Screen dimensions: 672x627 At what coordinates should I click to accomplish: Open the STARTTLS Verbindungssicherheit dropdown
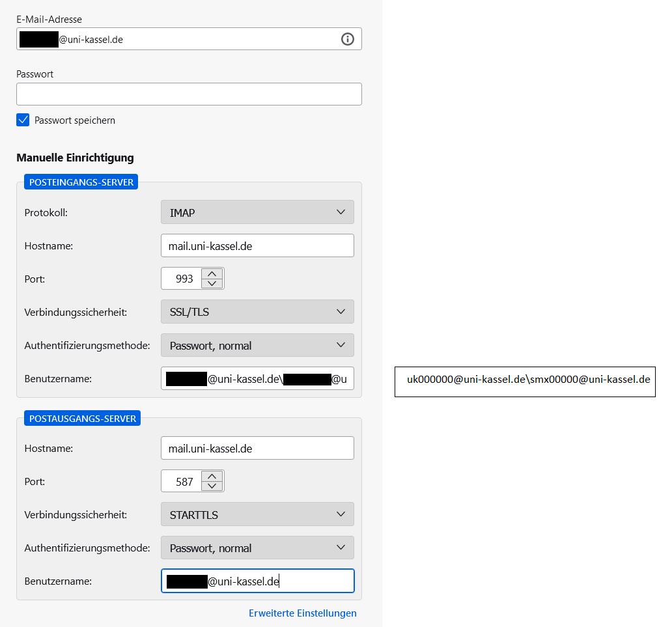point(257,514)
